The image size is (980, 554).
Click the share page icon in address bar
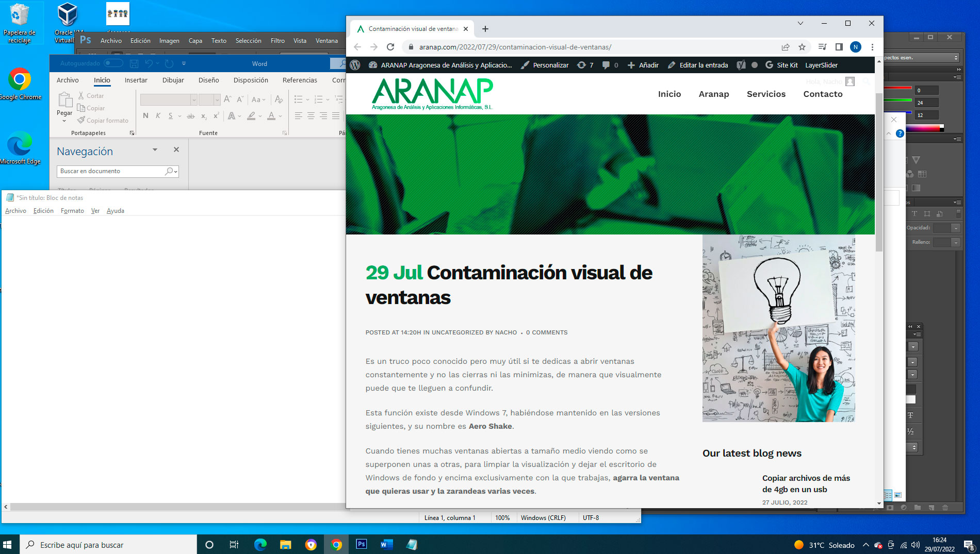786,47
